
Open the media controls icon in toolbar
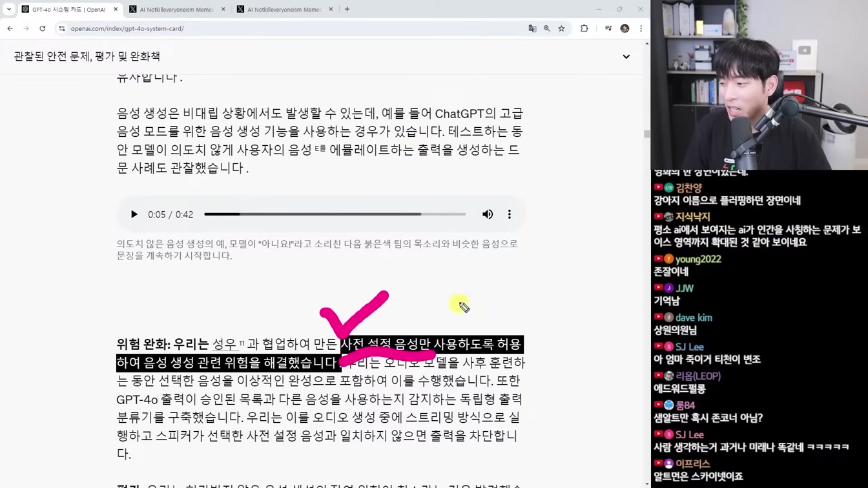(x=608, y=28)
